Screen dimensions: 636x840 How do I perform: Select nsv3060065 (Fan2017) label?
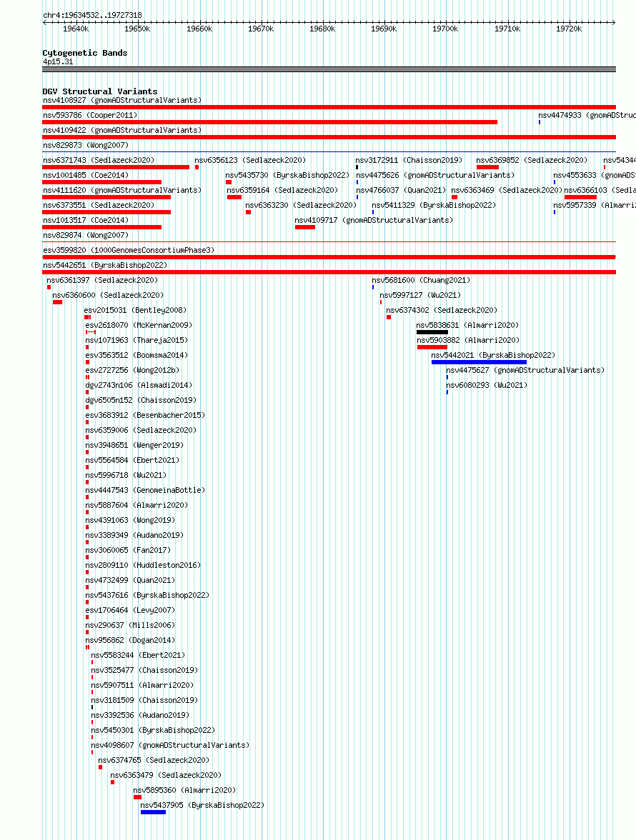pos(128,550)
